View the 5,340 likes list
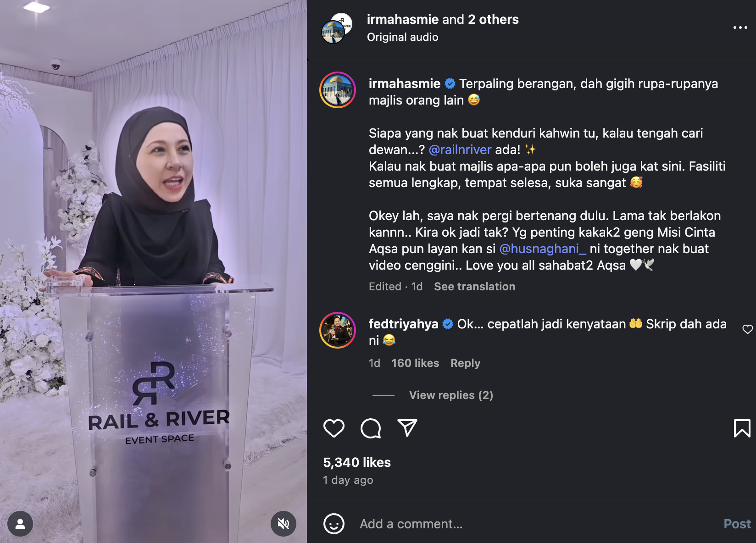 pyautogui.click(x=357, y=462)
